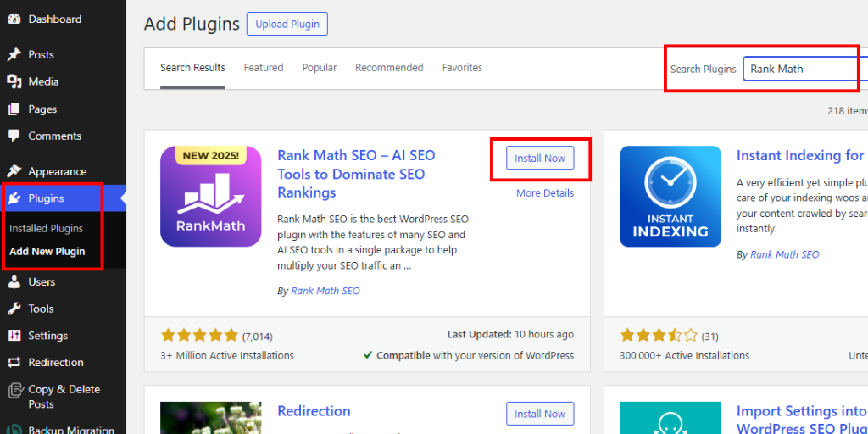This screenshot has height=434, width=868.
Task: Click the Copy & Delete Posts icon
Action: 14,391
